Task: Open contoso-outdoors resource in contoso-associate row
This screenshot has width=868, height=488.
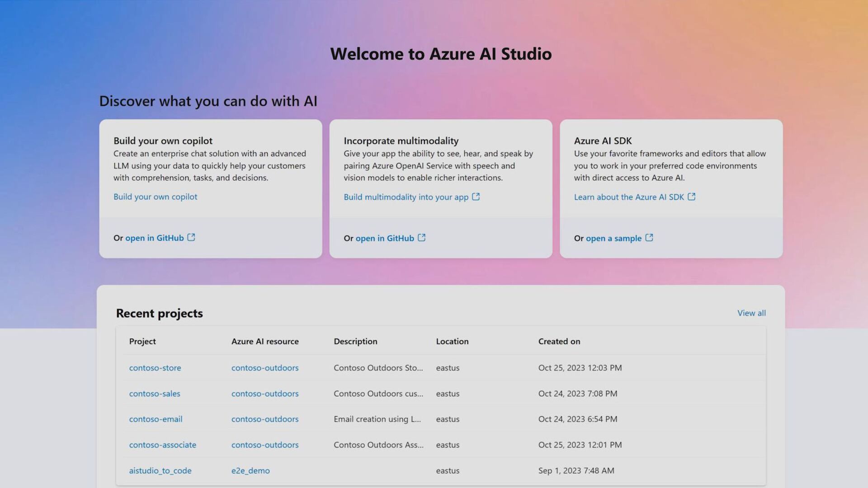Action: click(x=265, y=445)
